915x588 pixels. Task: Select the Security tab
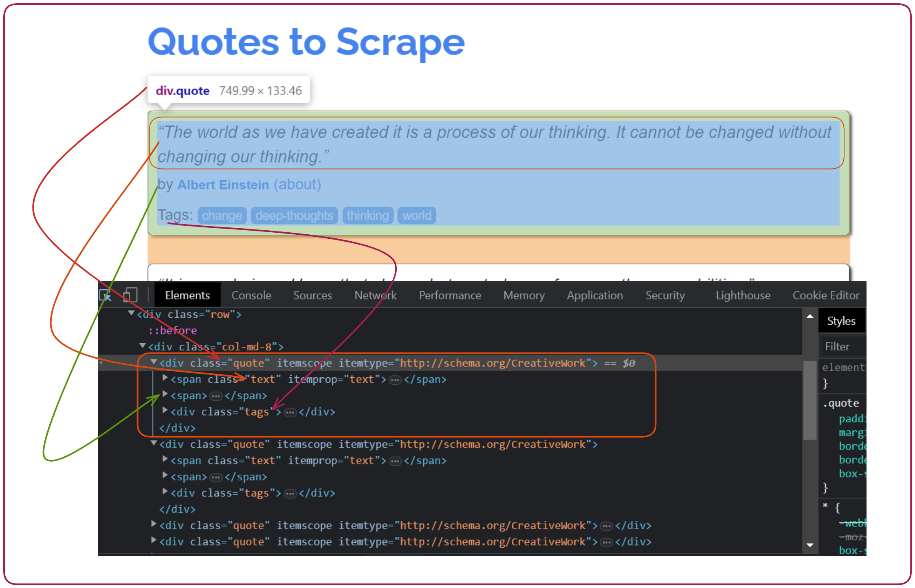(x=665, y=295)
